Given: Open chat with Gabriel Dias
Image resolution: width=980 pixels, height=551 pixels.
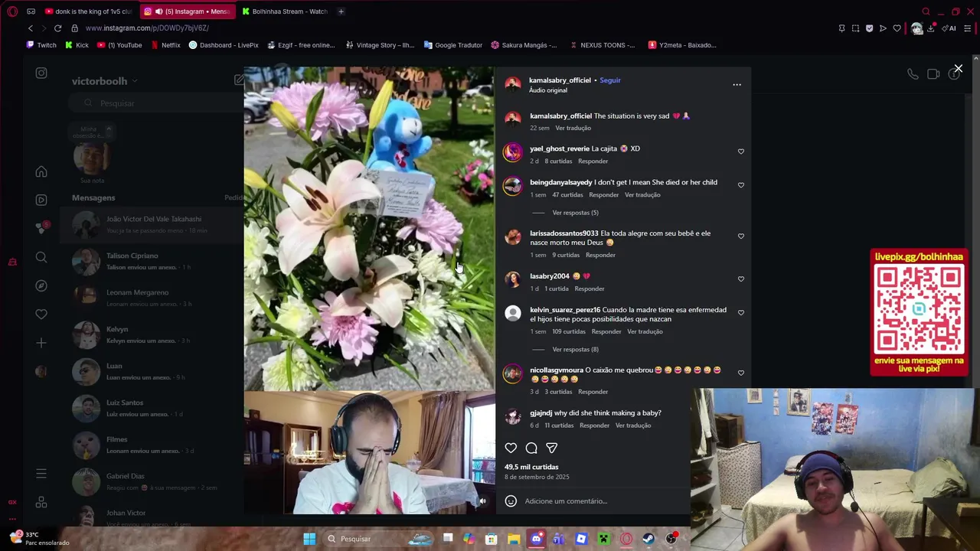Looking at the screenshot, I should (152, 481).
